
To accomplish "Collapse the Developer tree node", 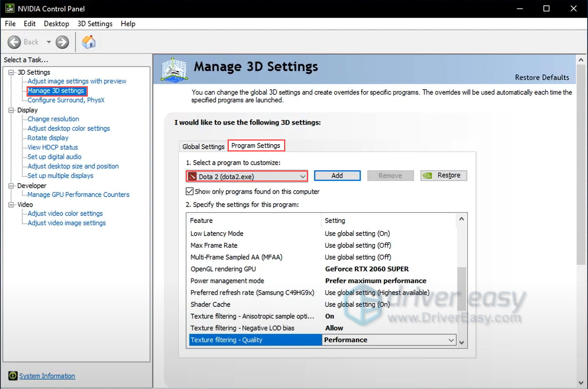I will point(11,186).
